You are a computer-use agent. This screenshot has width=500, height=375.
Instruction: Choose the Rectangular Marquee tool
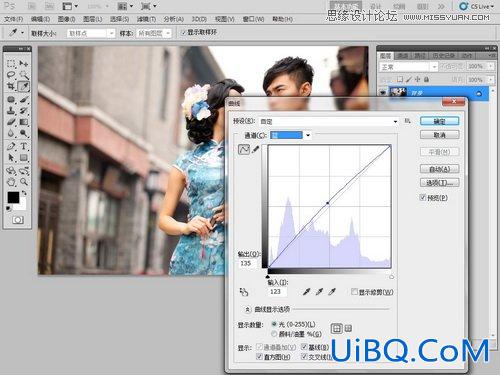pyautogui.click(x=11, y=63)
